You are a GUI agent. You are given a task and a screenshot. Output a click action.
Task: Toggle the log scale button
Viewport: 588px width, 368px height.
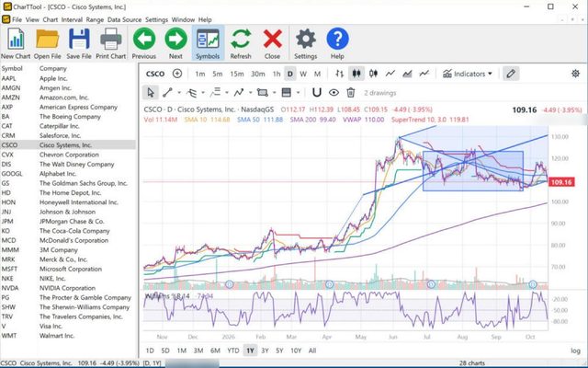pyautogui.click(x=575, y=351)
